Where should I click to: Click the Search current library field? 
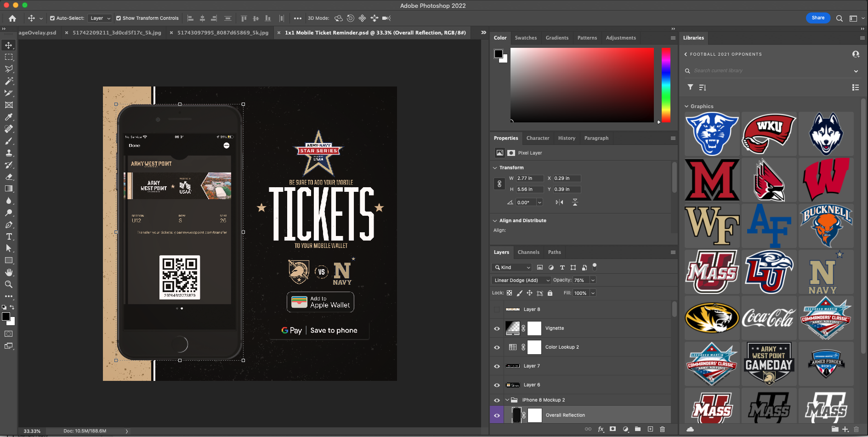[772, 71]
